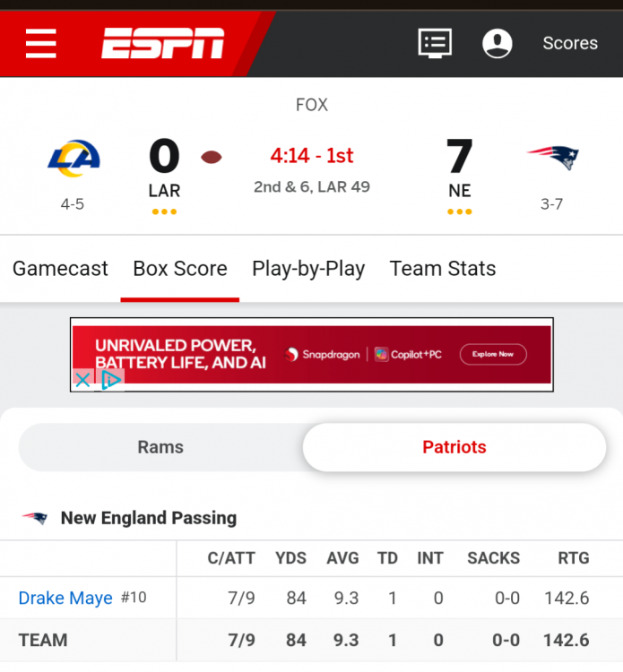Click the NE team abbreviation
623x672 pixels.
click(460, 191)
